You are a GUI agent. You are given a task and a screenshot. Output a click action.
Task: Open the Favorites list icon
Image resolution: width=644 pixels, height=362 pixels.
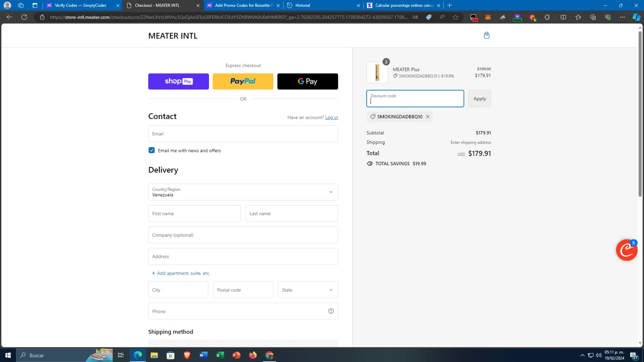(x=578, y=17)
